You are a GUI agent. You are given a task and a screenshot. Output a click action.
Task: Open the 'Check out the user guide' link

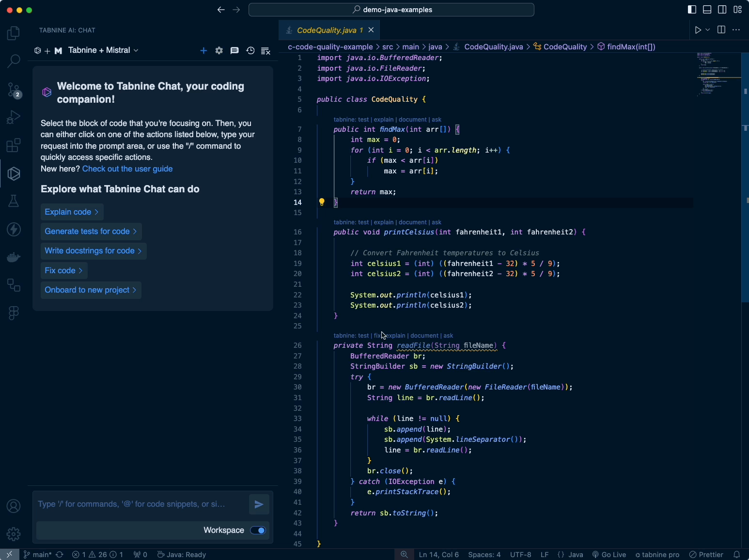click(x=127, y=169)
